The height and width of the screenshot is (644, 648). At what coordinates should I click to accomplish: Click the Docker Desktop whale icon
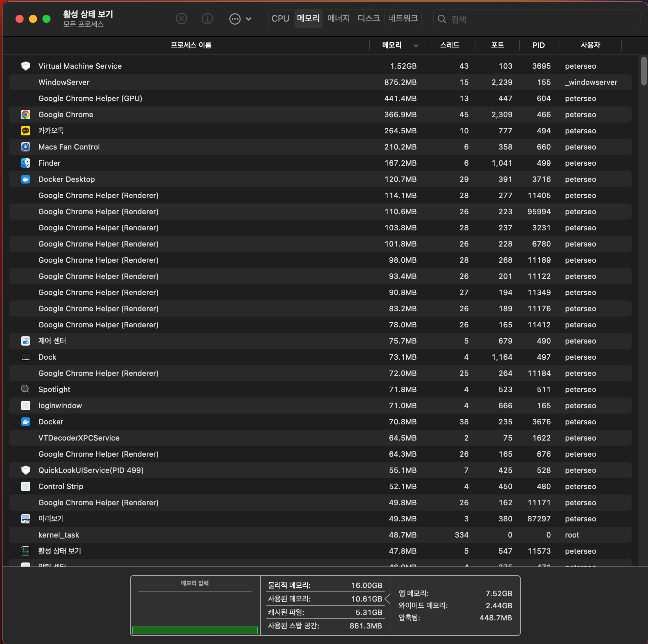26,179
